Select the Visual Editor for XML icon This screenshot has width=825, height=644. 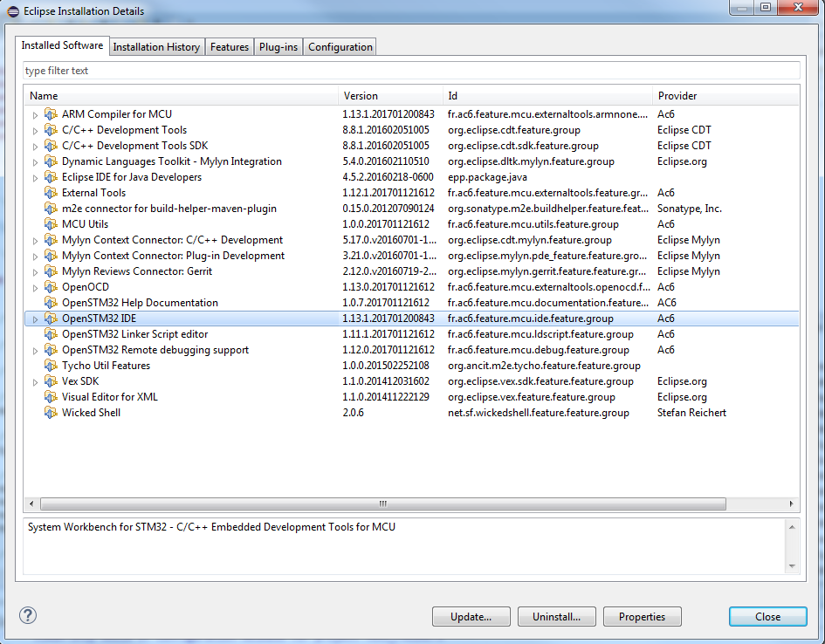[51, 397]
